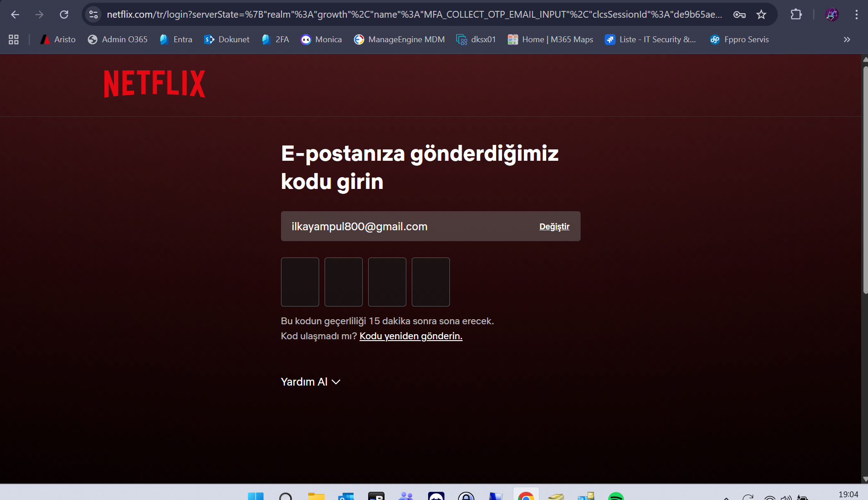Bookmark this page with the star
This screenshot has height=500, width=868.
[x=761, y=15]
